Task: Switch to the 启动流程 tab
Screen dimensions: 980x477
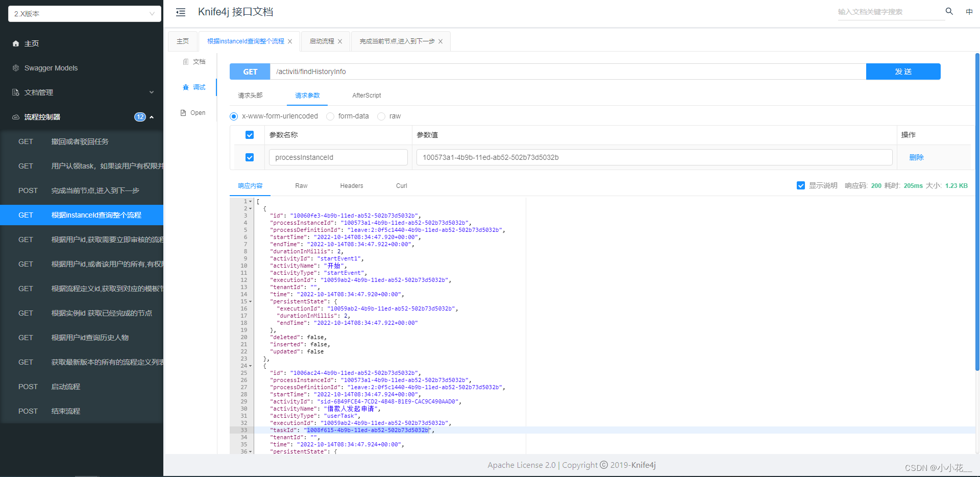Action: tap(322, 41)
